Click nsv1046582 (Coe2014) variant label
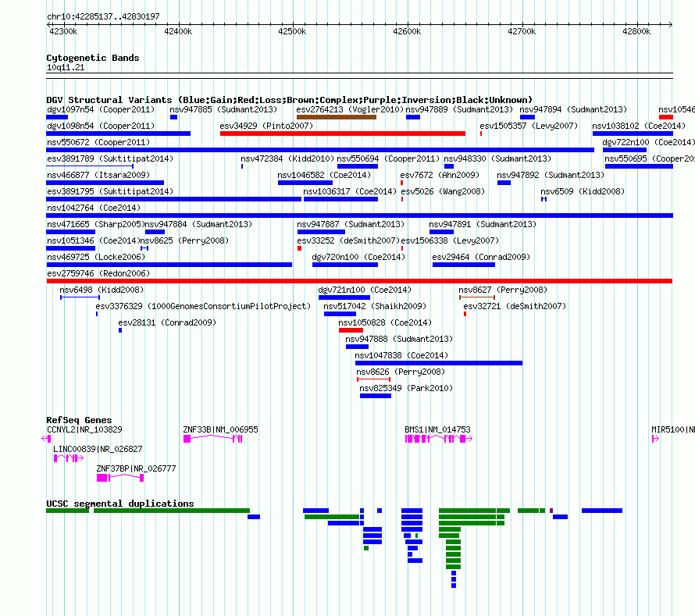This screenshot has height=616, width=695. [x=324, y=175]
